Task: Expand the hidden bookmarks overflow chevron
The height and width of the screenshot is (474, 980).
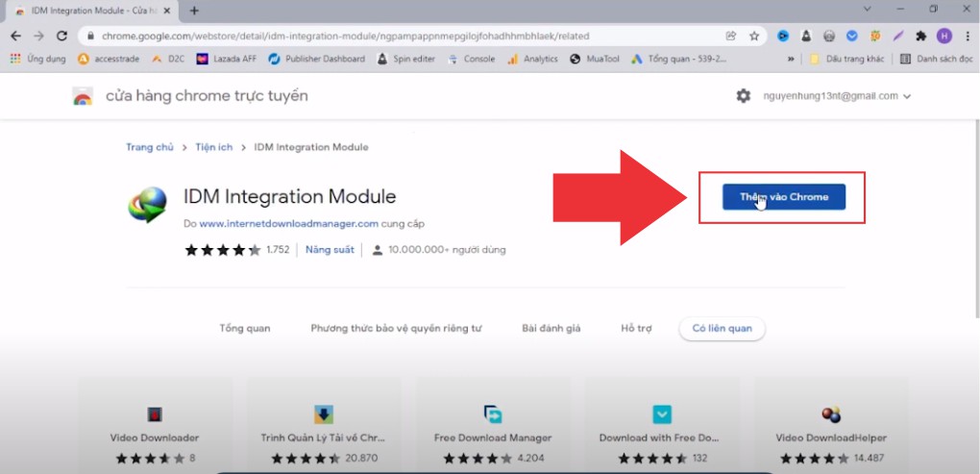Action: (792, 59)
